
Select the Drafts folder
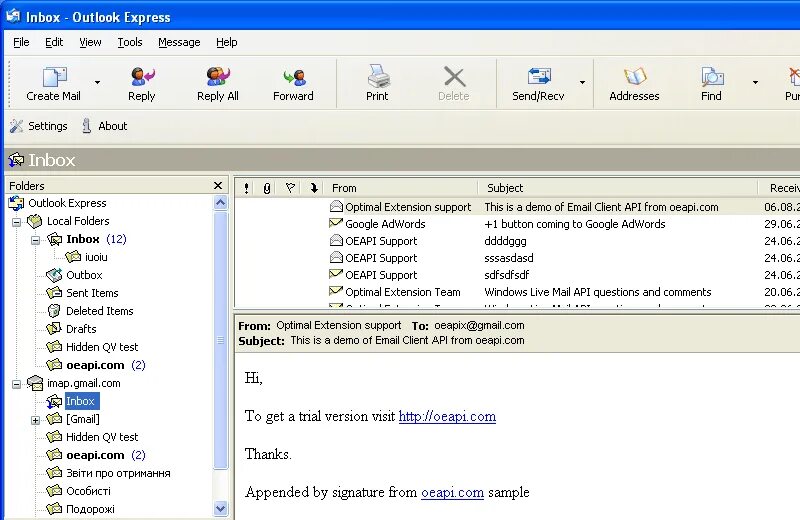(81, 329)
